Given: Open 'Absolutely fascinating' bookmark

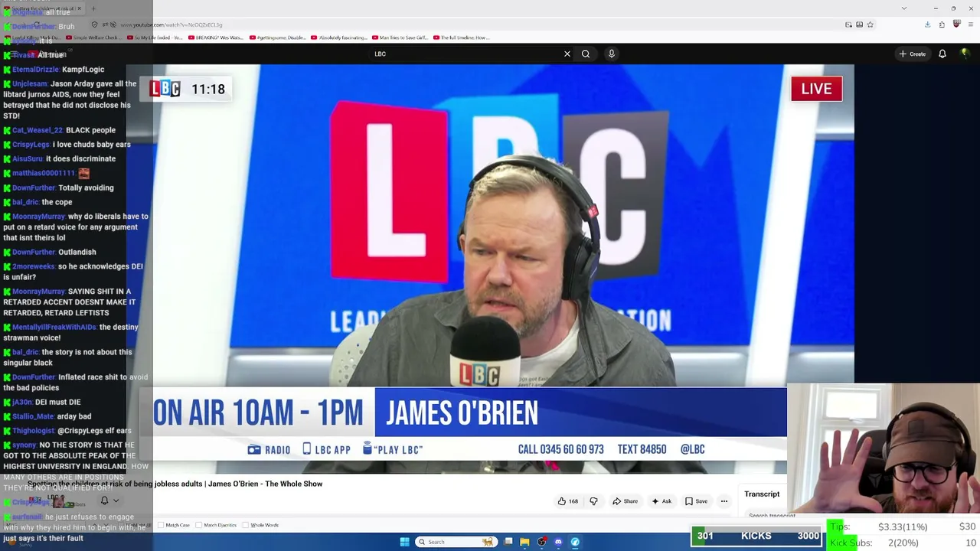Looking at the screenshot, I should point(338,37).
